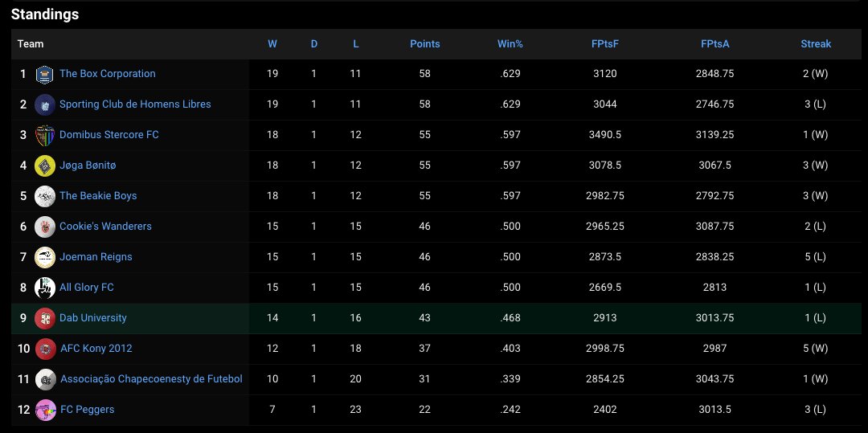The image size is (868, 433).
Task: Click FPtsA value 3067.5
Action: (714, 165)
